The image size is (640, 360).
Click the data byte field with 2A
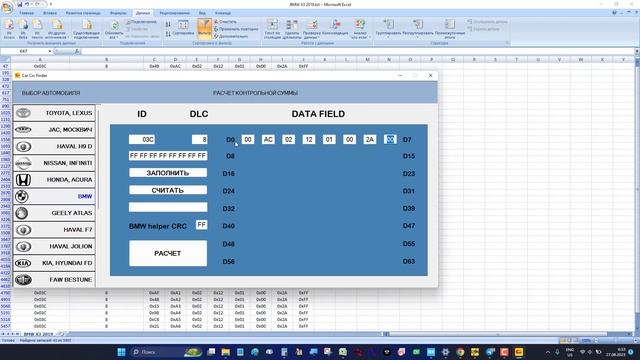coord(369,140)
